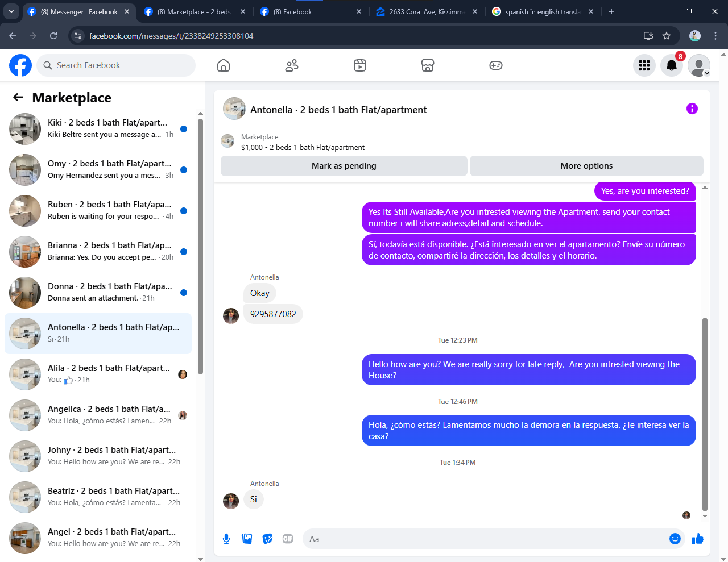This screenshot has height=562, width=728.
Task: Open the tab search dropdown arrow
Action: [x=11, y=11]
